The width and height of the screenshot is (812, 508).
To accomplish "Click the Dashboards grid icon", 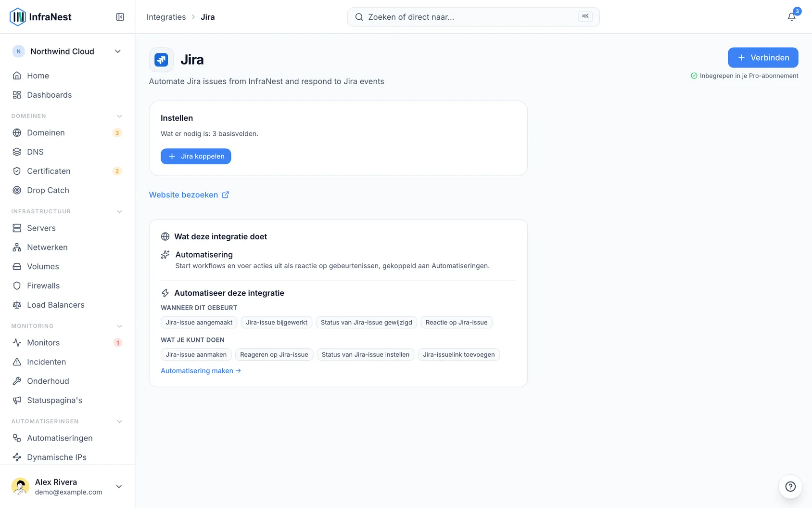I will pyautogui.click(x=17, y=95).
